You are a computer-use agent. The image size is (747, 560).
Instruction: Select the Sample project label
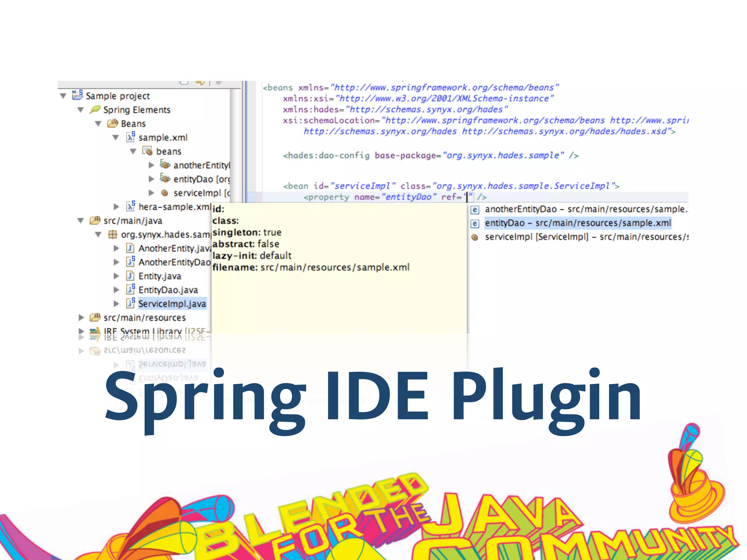(118, 96)
